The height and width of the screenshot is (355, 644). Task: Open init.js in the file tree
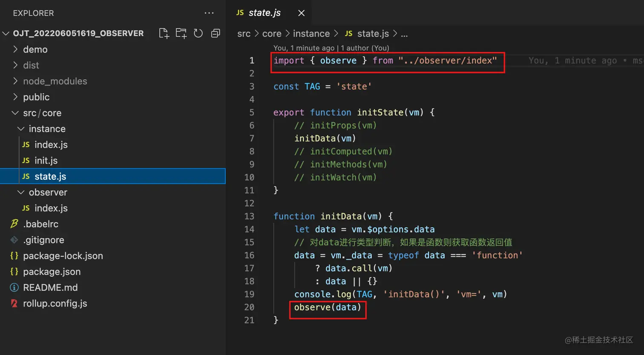[x=112, y=161]
